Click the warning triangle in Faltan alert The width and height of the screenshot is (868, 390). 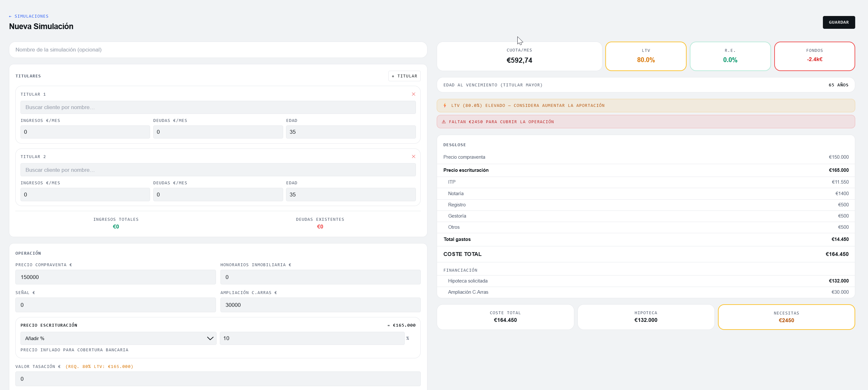(x=444, y=122)
